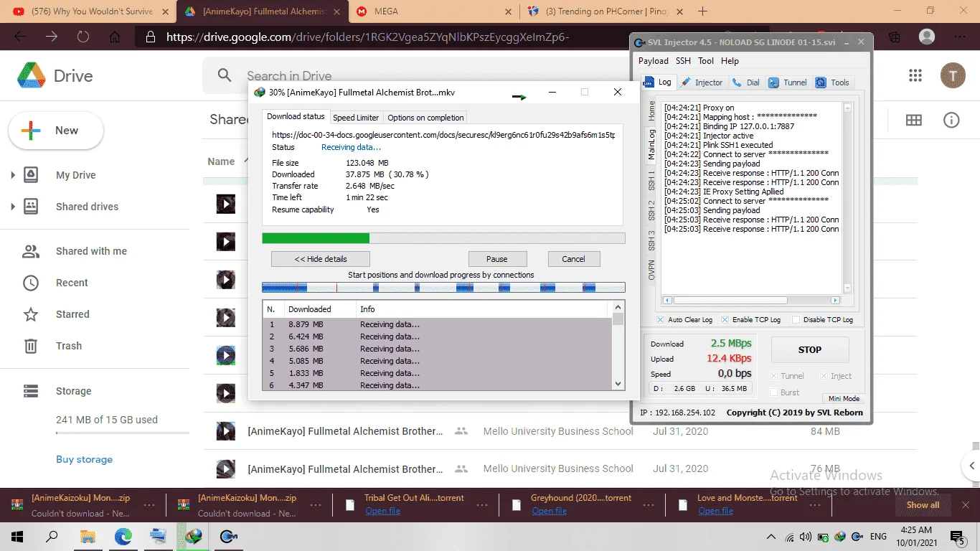Image resolution: width=980 pixels, height=551 pixels.
Task: Pause the current download
Action: (496, 259)
